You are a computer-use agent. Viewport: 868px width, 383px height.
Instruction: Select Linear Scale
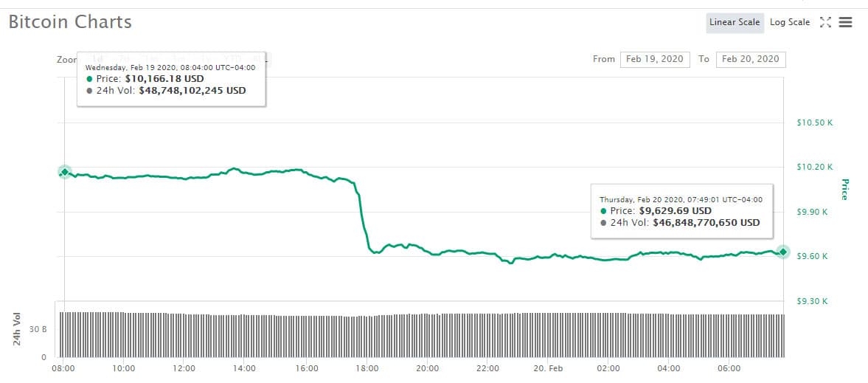coord(735,22)
